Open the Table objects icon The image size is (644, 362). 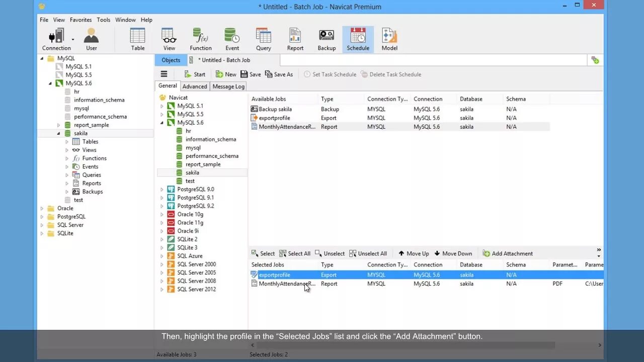point(138,39)
